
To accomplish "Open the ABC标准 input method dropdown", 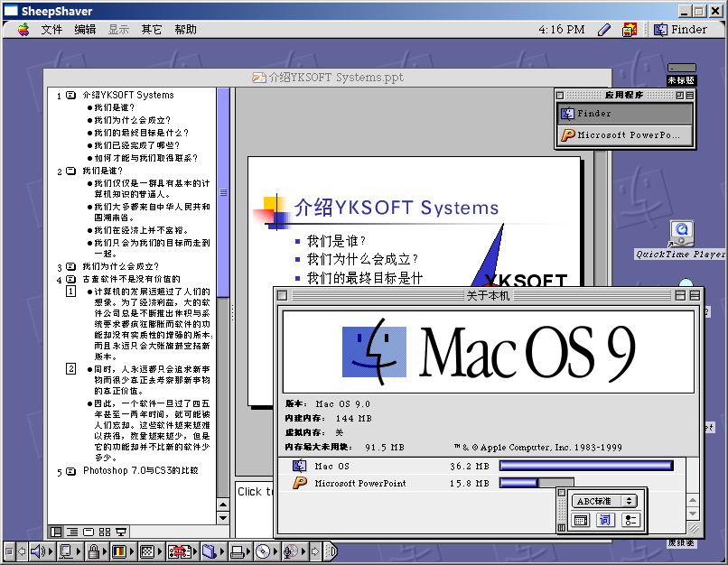I will (604, 501).
